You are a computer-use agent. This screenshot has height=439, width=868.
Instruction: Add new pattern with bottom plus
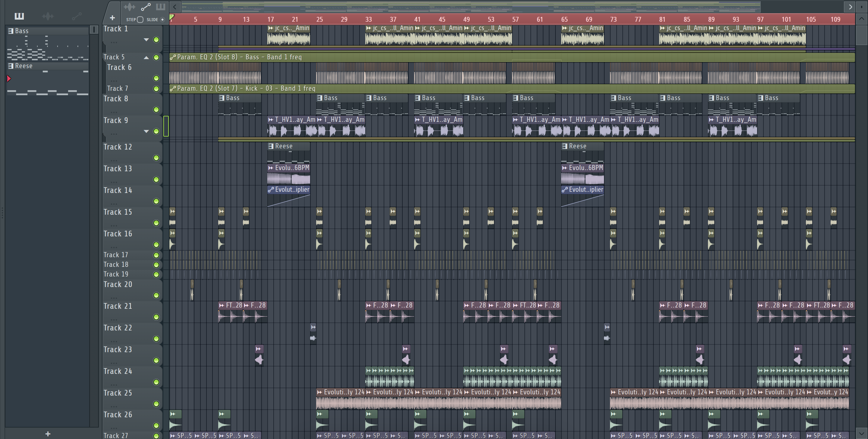pyautogui.click(x=48, y=434)
